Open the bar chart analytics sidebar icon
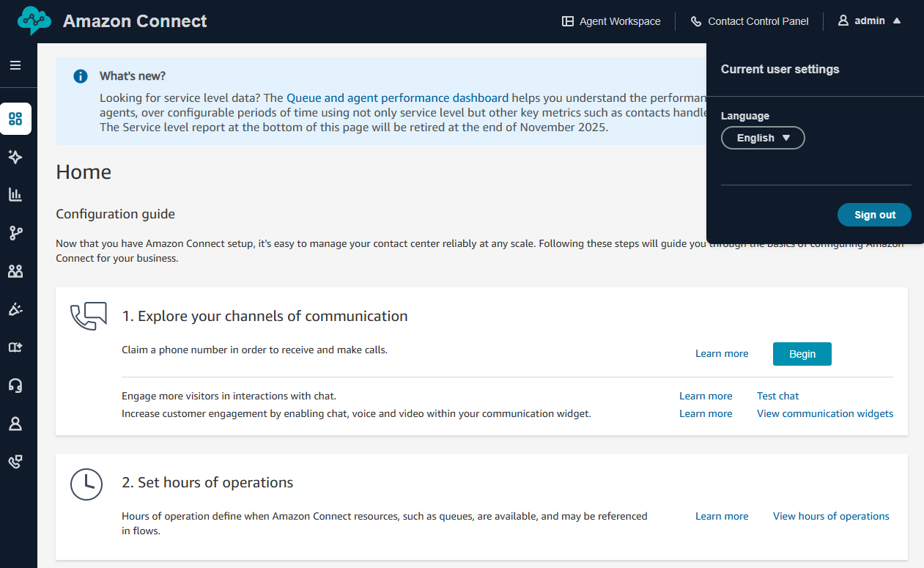 (x=15, y=195)
